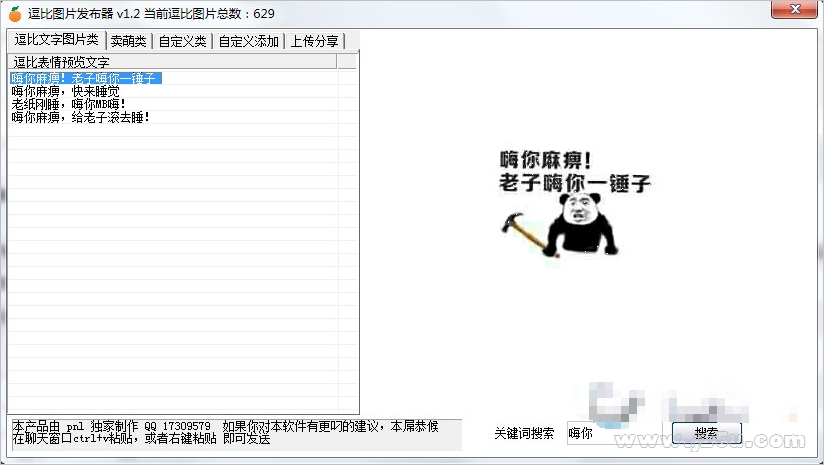
Task: Open the 上传分享 tab
Action: coord(315,41)
